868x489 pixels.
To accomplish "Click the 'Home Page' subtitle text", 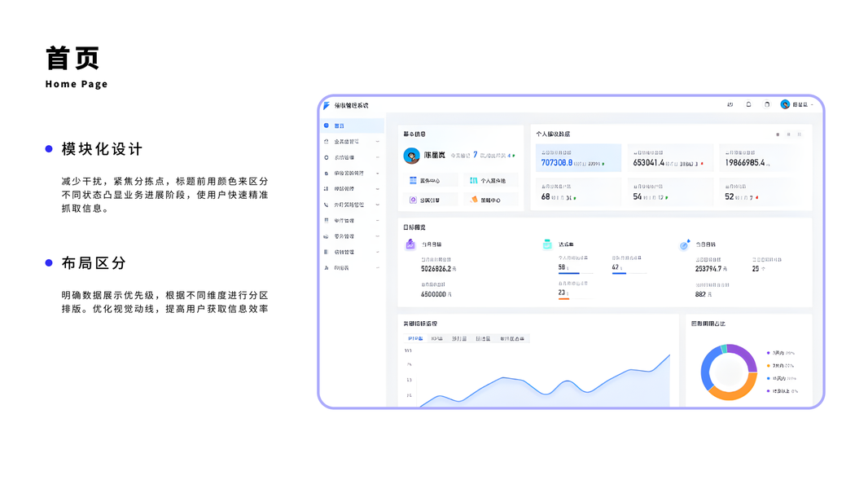I will 77,84.
